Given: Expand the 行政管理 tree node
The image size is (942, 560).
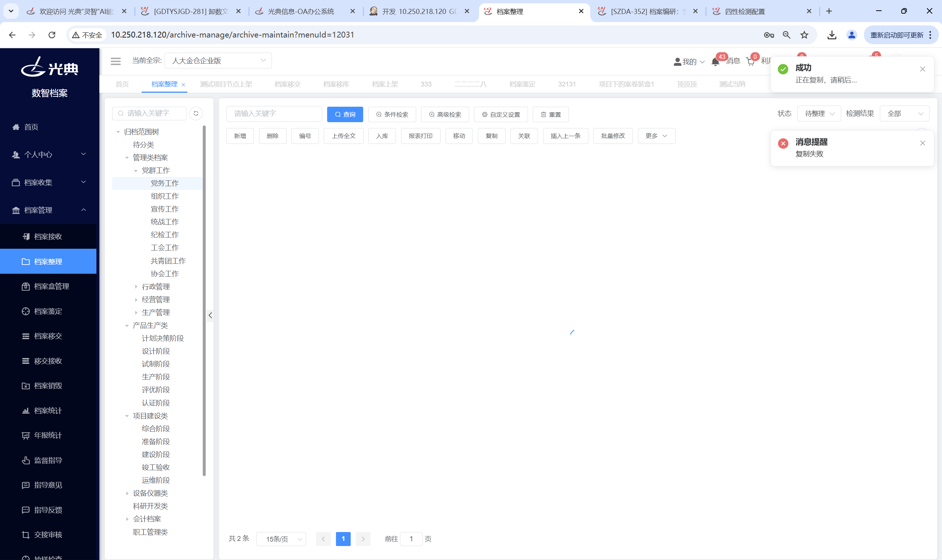Looking at the screenshot, I should pos(136,287).
